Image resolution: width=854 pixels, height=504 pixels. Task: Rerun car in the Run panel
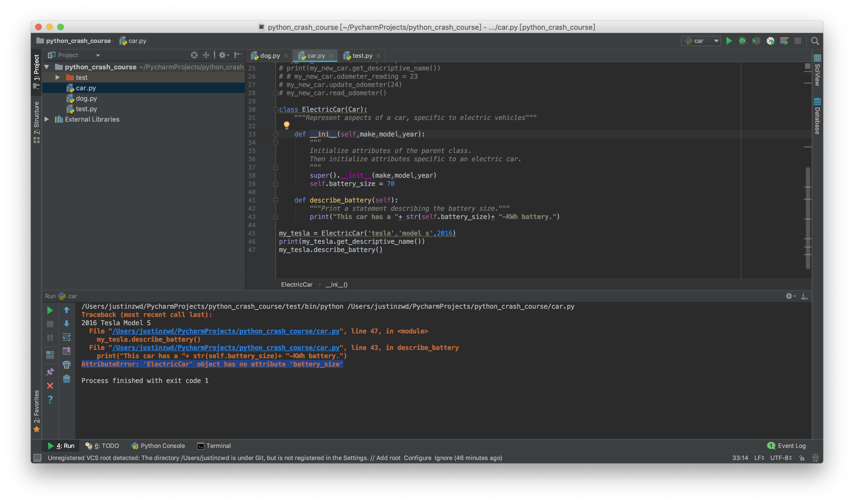pyautogui.click(x=50, y=310)
